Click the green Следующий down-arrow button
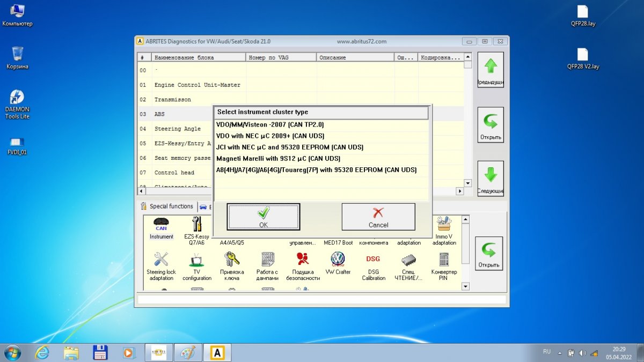Image resolution: width=644 pixels, height=362 pixels. coord(491,179)
